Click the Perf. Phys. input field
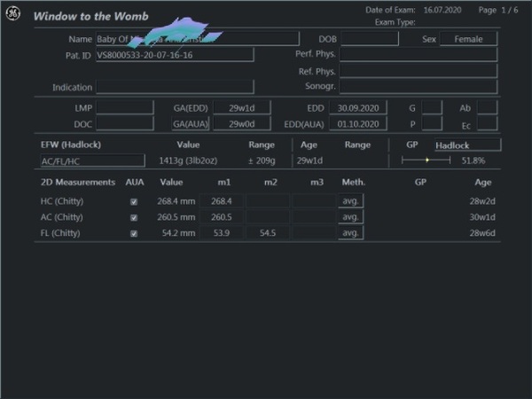The height and width of the screenshot is (399, 532). coord(419,54)
